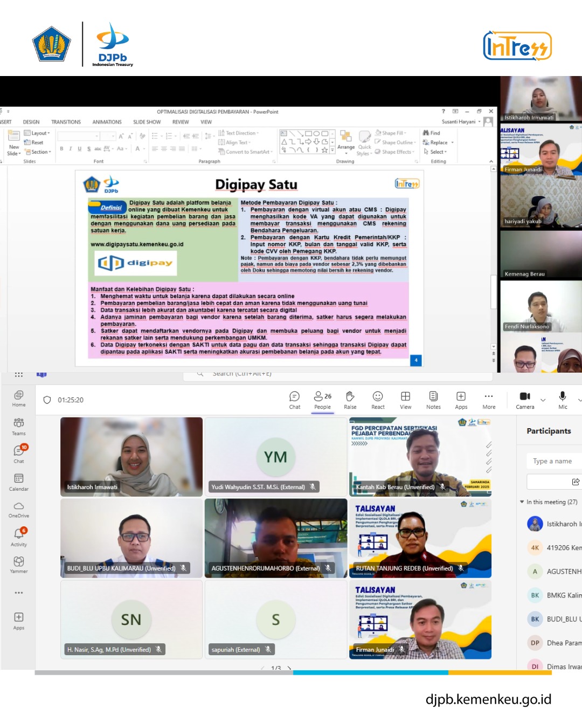Open Calendar in the Teams sidebar
The width and height of the screenshot is (582, 728).
19,482
